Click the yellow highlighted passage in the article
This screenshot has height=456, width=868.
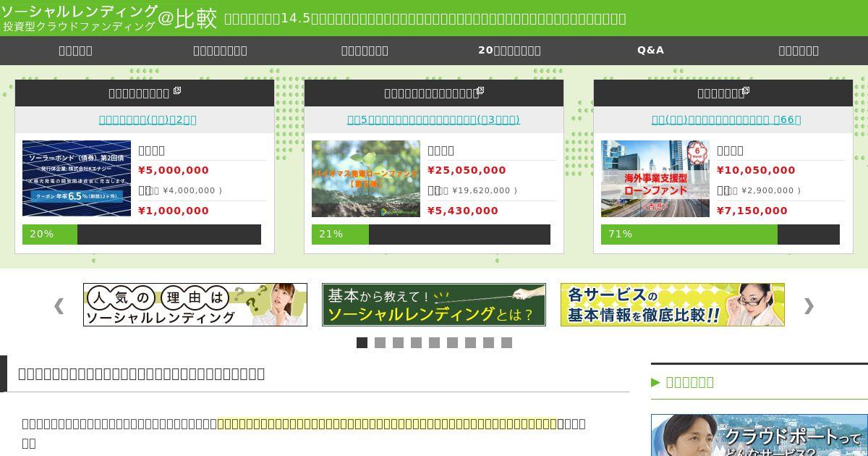coord(386,423)
